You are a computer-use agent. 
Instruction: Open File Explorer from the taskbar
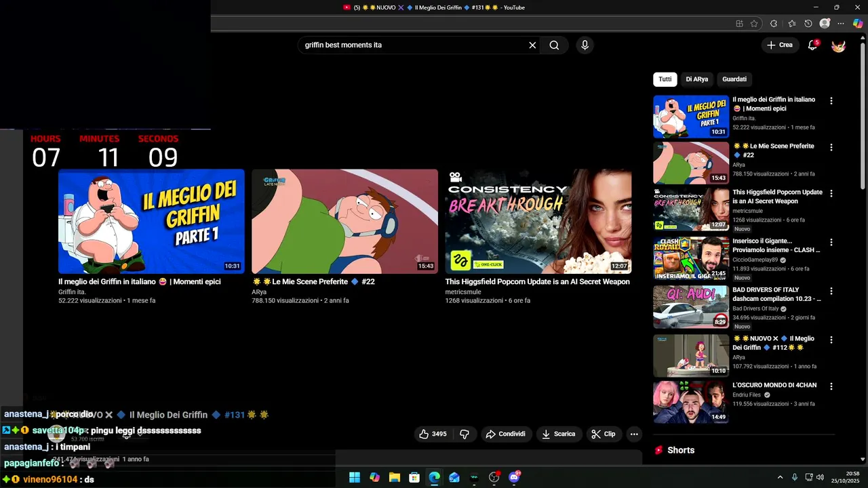click(395, 477)
